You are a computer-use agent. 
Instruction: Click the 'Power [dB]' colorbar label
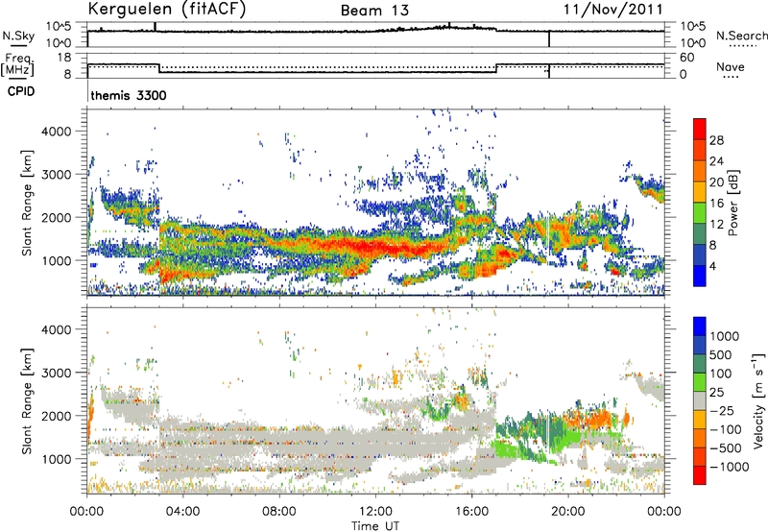[x=733, y=203]
